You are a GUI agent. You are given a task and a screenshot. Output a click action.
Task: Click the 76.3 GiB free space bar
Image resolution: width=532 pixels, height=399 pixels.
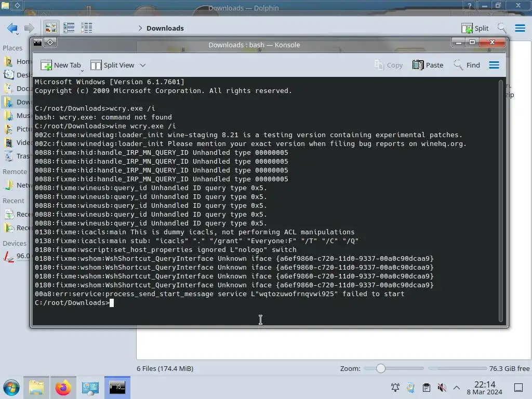457,368
